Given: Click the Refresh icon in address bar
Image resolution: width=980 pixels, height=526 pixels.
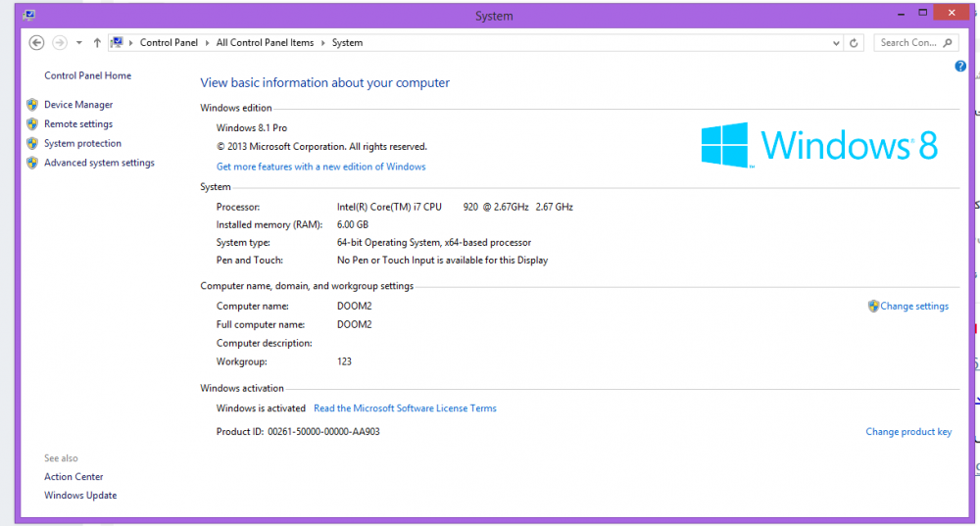Looking at the screenshot, I should 855,43.
